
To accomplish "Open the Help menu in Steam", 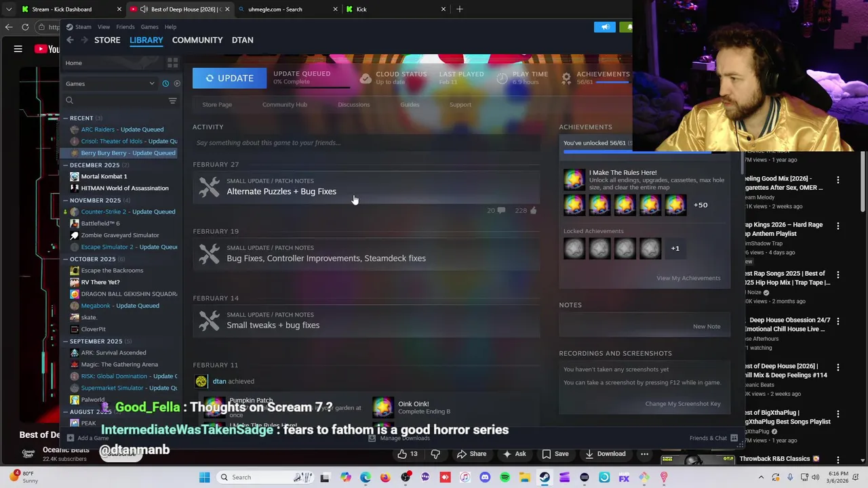I will (170, 27).
